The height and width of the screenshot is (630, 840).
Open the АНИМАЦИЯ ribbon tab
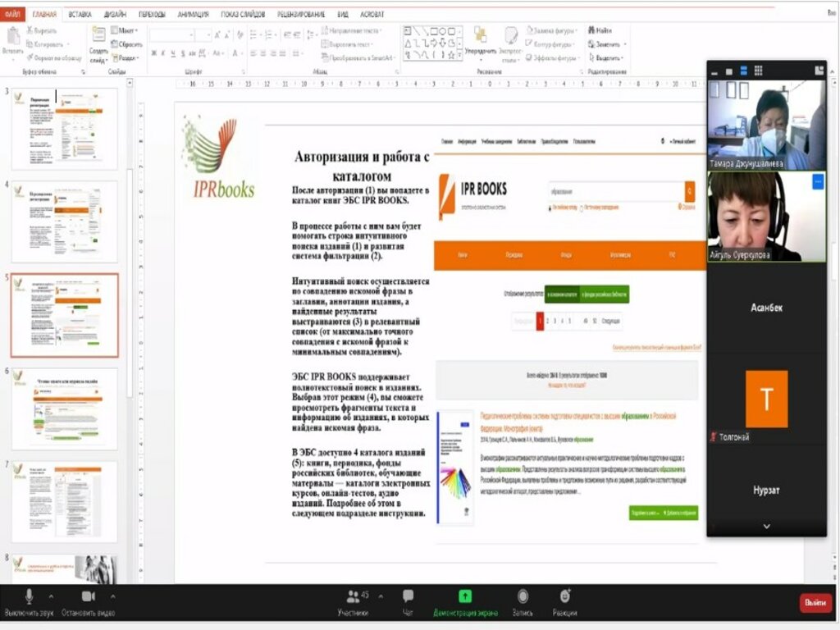click(194, 15)
